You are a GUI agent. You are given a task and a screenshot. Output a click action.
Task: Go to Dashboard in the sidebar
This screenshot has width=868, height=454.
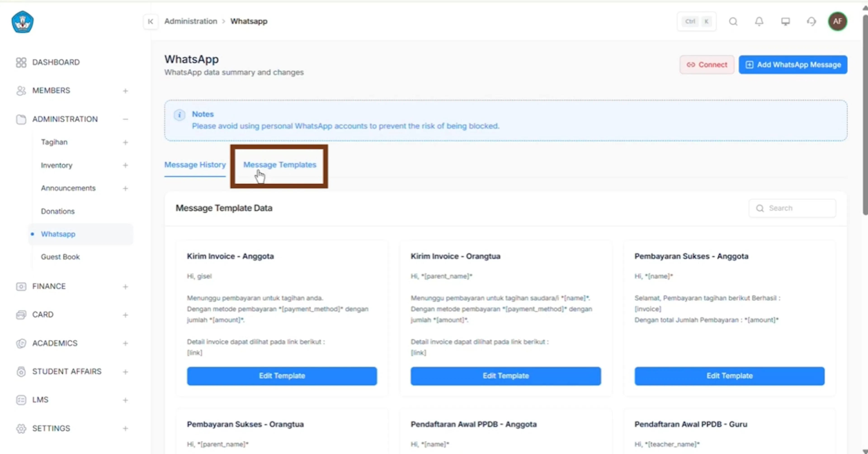tap(56, 62)
